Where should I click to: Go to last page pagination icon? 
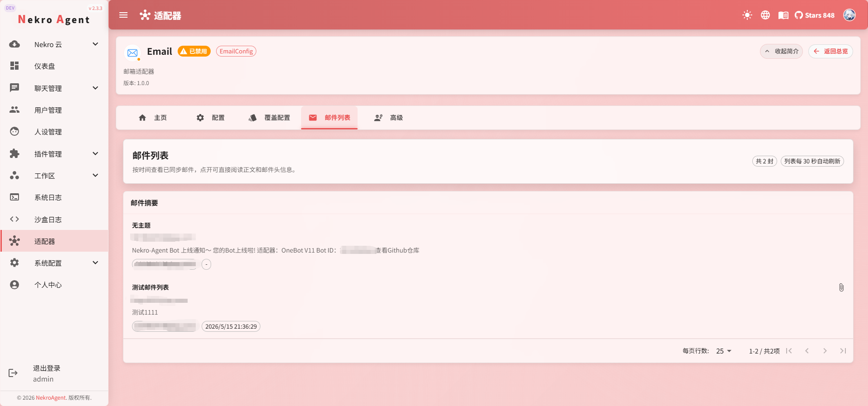[843, 351]
